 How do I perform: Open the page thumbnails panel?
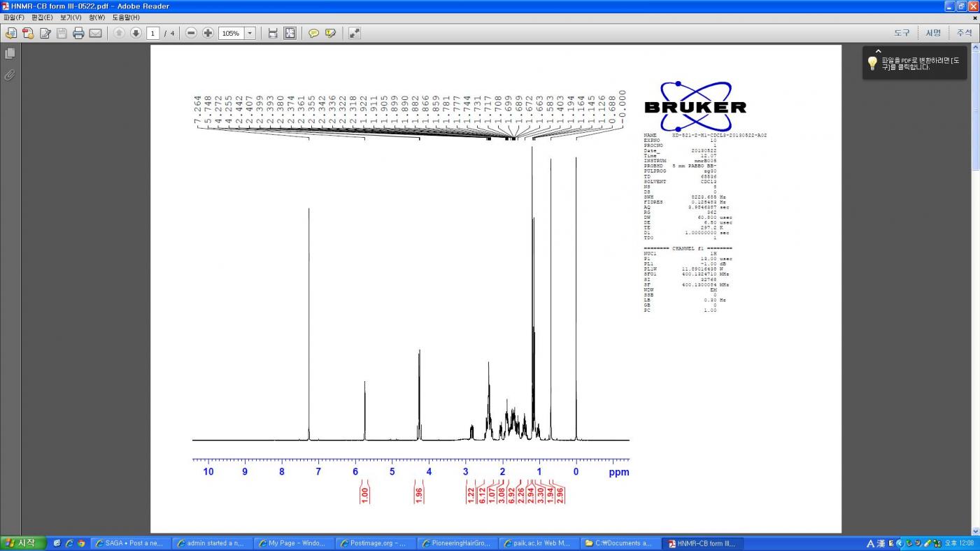[x=10, y=53]
